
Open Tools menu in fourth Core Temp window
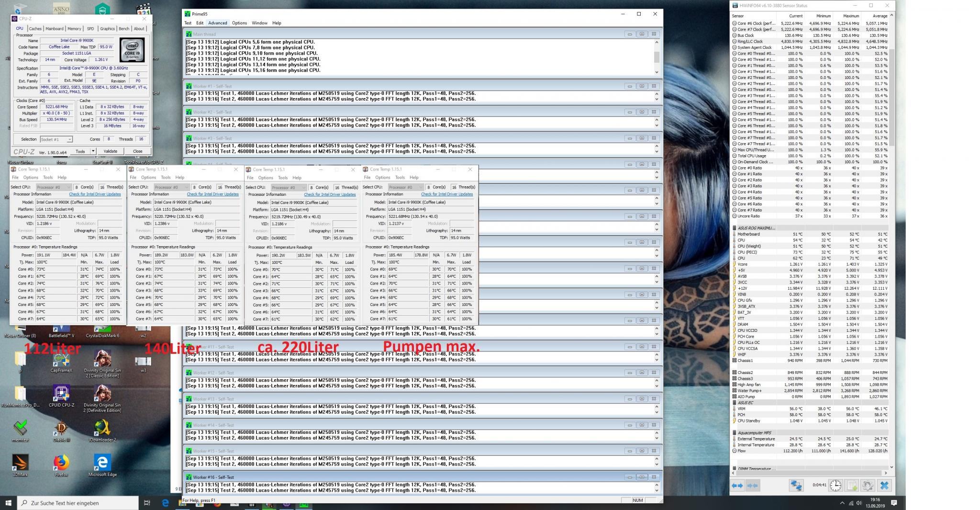pos(400,178)
